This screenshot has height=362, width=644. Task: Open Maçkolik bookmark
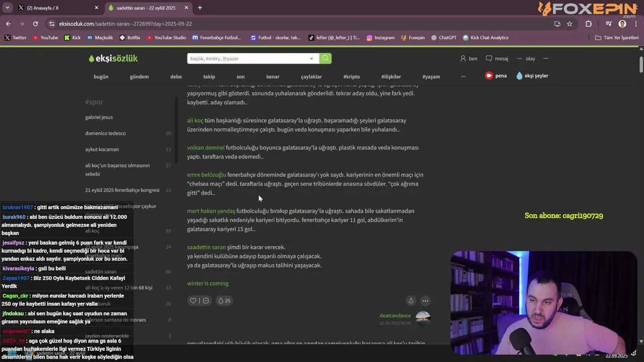pyautogui.click(x=100, y=38)
